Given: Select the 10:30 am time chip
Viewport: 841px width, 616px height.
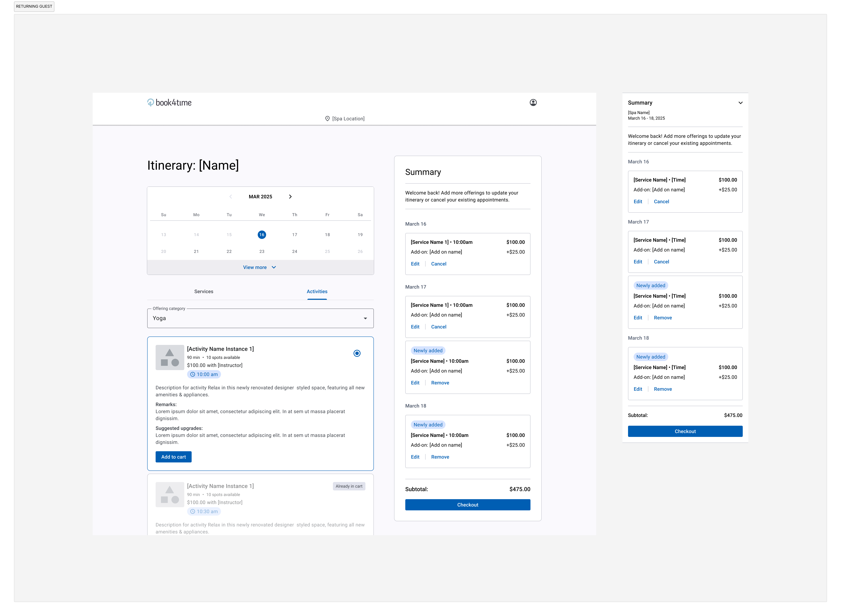Looking at the screenshot, I should tap(204, 512).
